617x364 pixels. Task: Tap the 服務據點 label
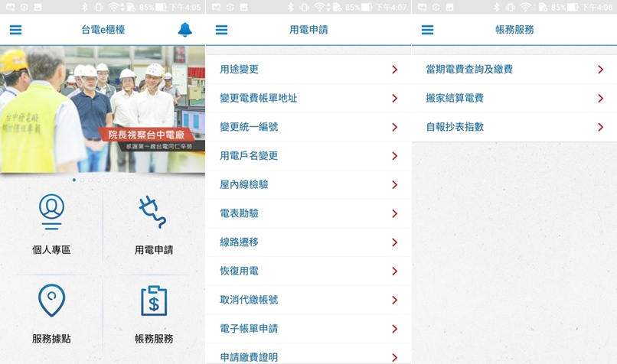[51, 339]
